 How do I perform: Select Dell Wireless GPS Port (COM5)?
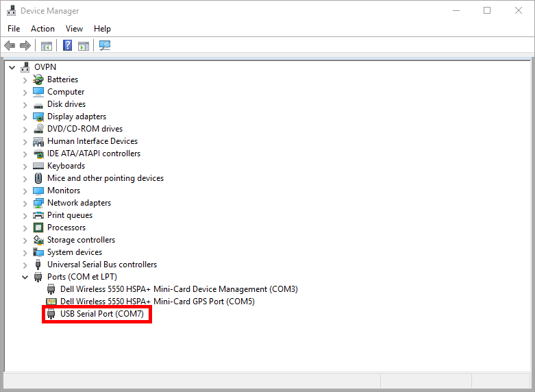(x=157, y=302)
